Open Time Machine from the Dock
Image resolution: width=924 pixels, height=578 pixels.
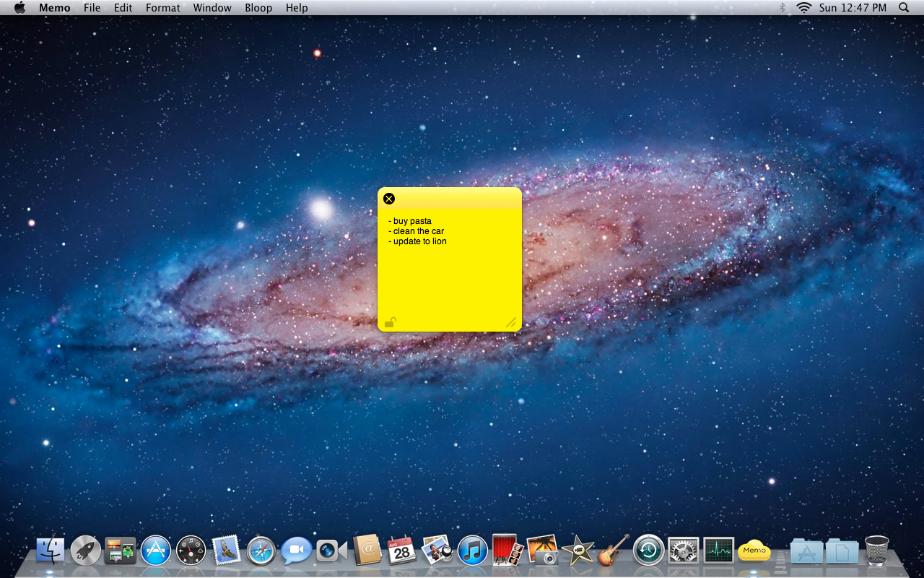[x=648, y=551]
